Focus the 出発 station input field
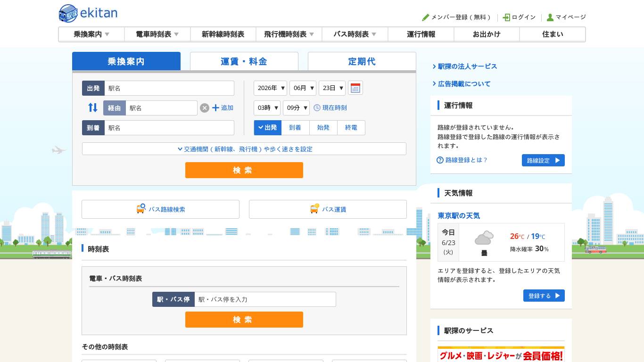This screenshot has width=644, height=362. click(x=169, y=88)
